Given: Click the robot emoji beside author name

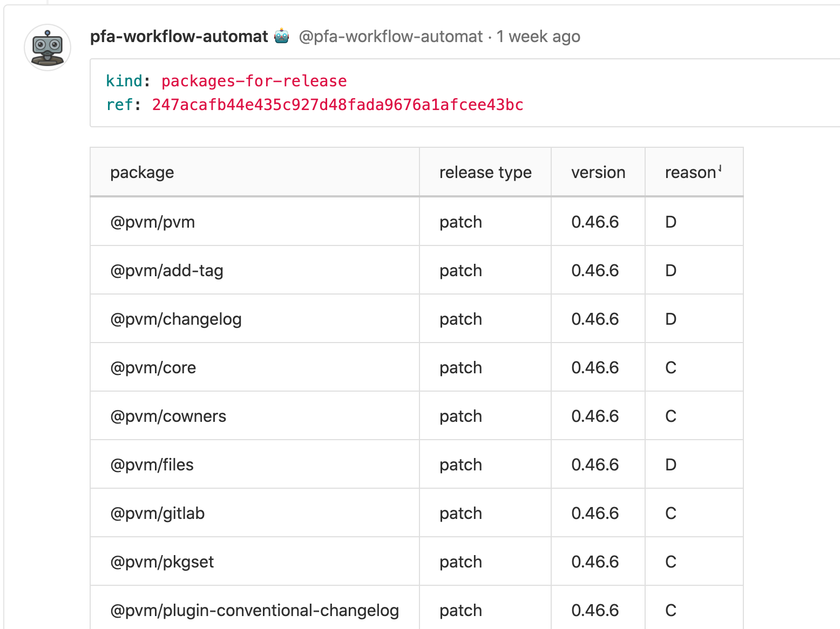Looking at the screenshot, I should (x=282, y=36).
